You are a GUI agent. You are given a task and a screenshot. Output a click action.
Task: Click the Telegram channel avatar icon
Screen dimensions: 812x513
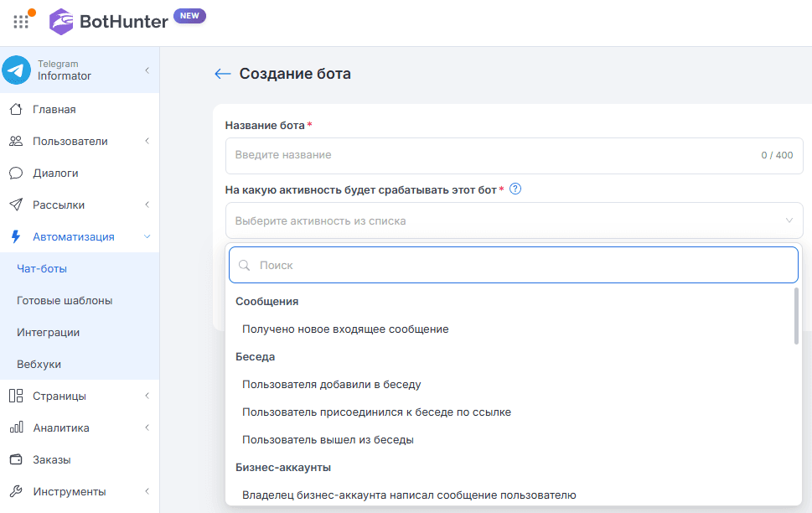click(x=16, y=70)
